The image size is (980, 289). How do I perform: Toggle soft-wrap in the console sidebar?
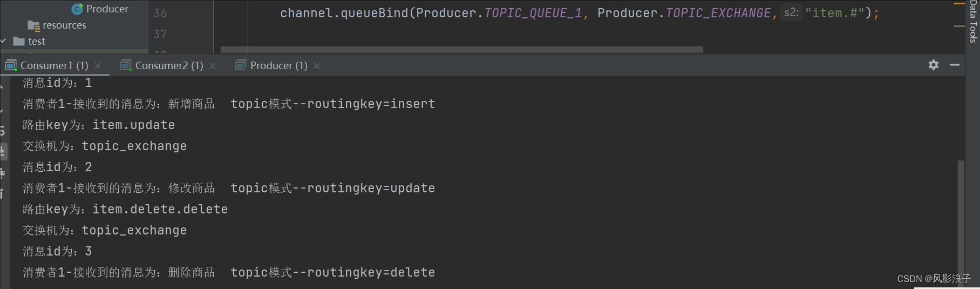(3, 130)
